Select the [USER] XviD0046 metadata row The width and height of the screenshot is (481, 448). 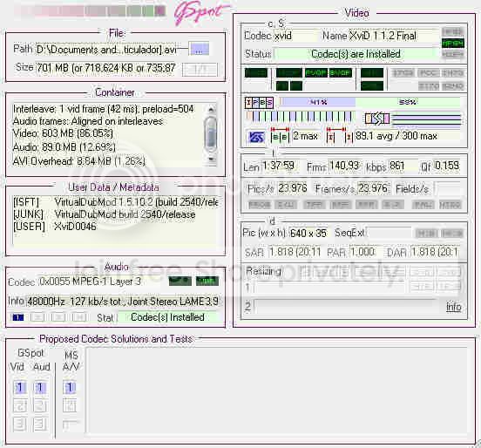pos(55,227)
